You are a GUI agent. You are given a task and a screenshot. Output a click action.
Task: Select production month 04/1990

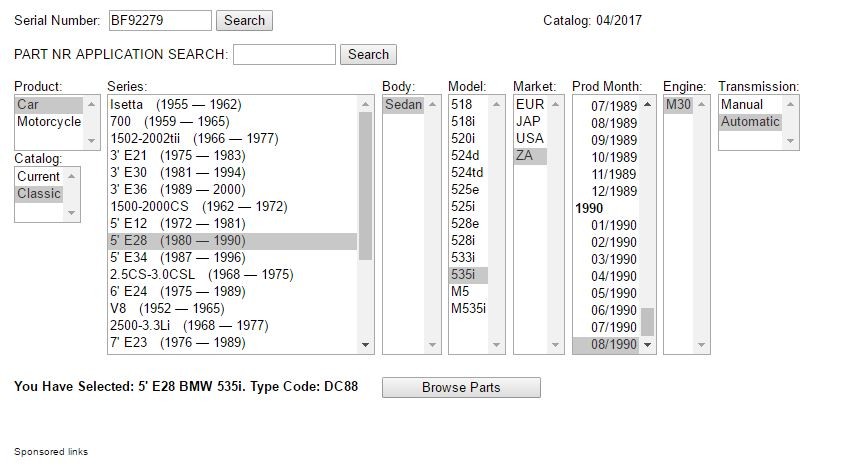606,276
